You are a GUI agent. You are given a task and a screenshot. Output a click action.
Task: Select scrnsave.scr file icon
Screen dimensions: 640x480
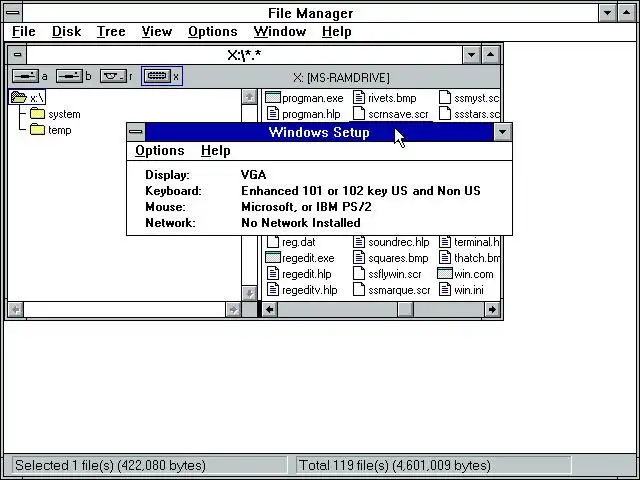359,114
